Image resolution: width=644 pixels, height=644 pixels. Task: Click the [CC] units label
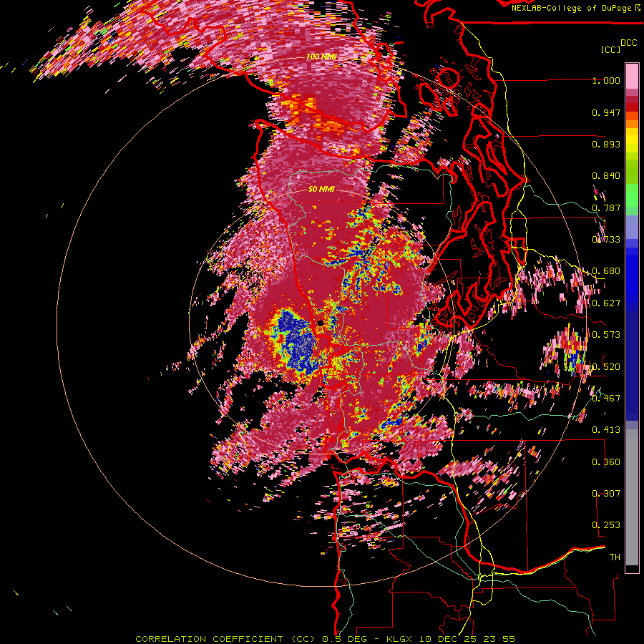pos(611,49)
